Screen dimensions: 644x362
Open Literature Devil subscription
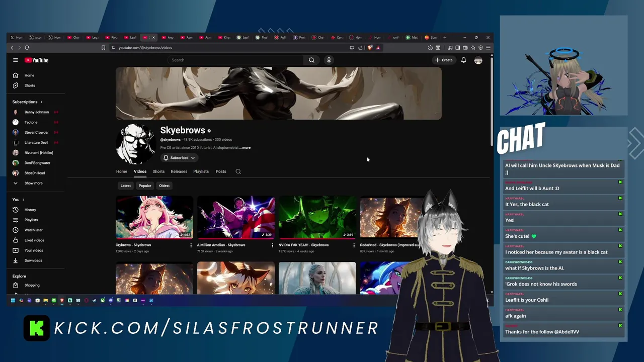[x=35, y=142]
